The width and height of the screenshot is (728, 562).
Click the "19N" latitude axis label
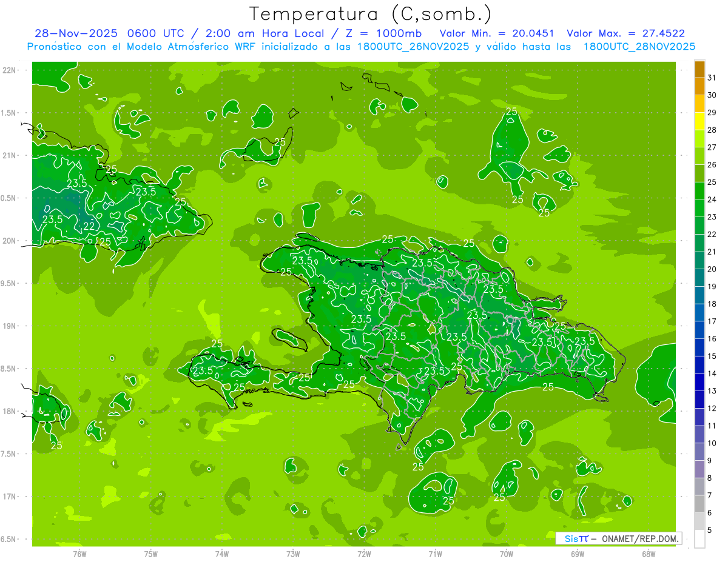[9, 326]
